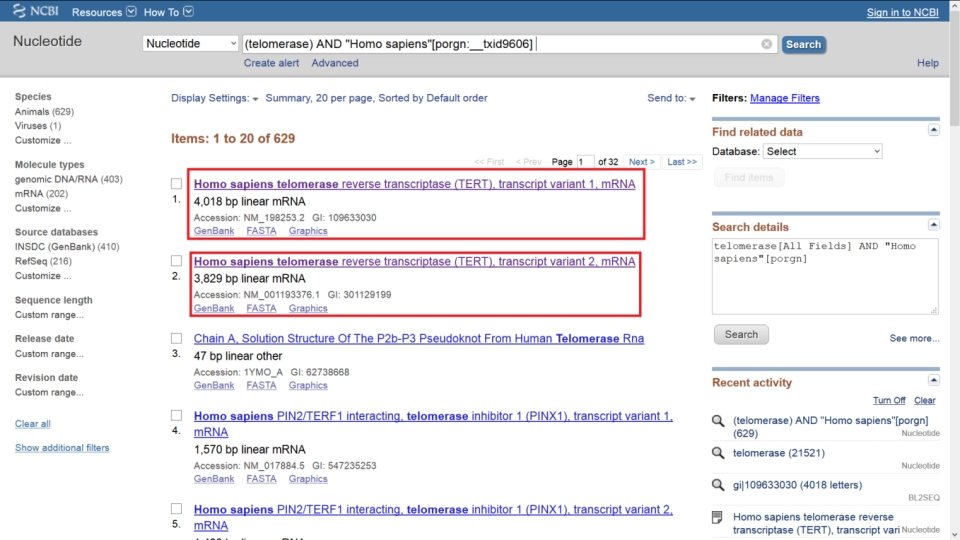Image resolution: width=960 pixels, height=540 pixels.
Task: Click Show additional filters
Action: tap(62, 448)
